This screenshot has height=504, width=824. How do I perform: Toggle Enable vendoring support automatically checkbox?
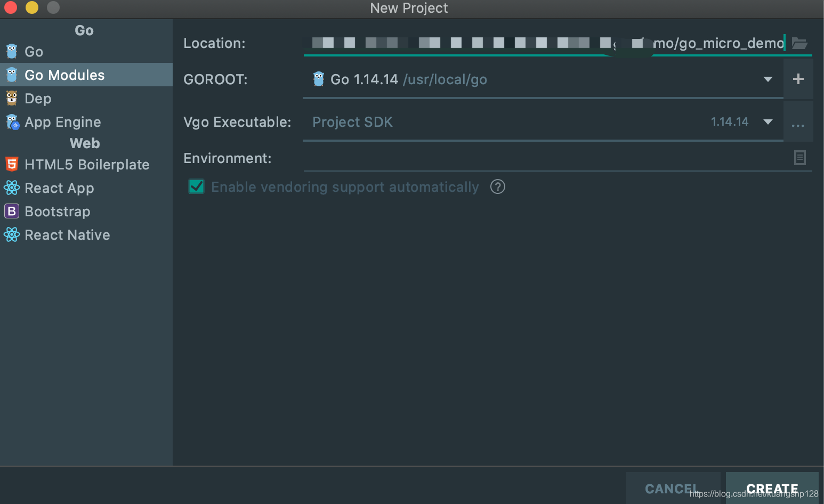[197, 186]
